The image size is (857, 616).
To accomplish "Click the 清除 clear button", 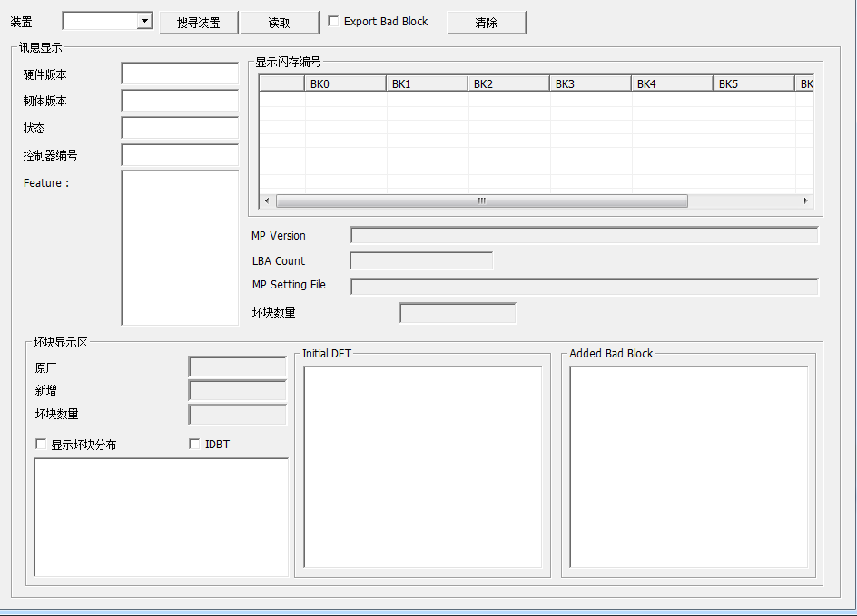I will tap(486, 23).
